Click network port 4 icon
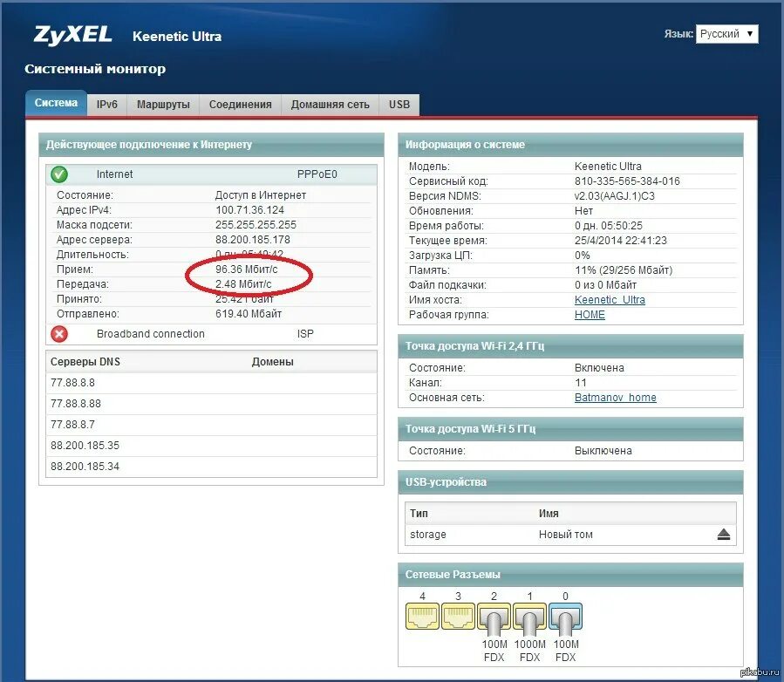The image size is (784, 682). coord(422,616)
